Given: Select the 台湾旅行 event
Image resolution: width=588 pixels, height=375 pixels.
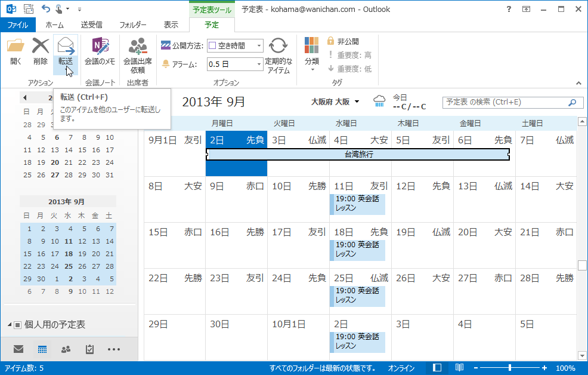Looking at the screenshot, I should [x=358, y=154].
